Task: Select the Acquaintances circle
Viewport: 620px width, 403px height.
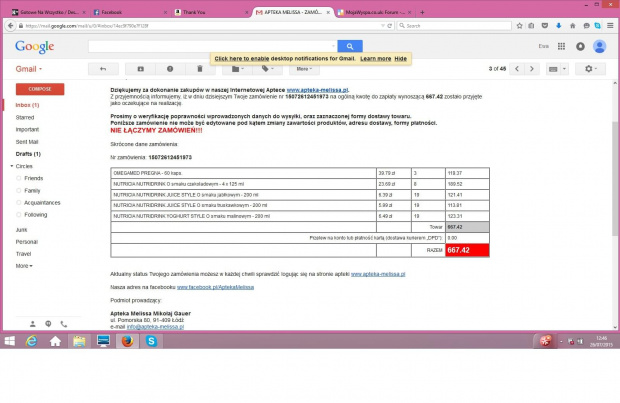Action: tap(42, 202)
